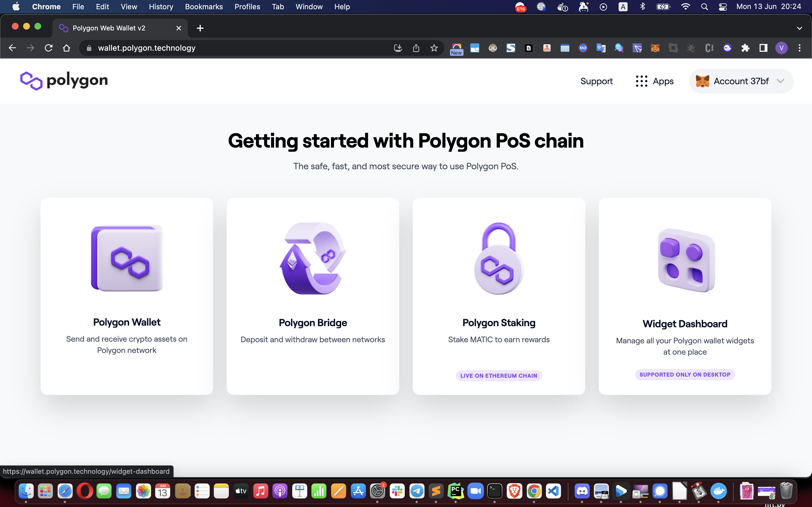Expand the Account 37bf dropdown
This screenshot has height=507, width=812.
tap(741, 81)
